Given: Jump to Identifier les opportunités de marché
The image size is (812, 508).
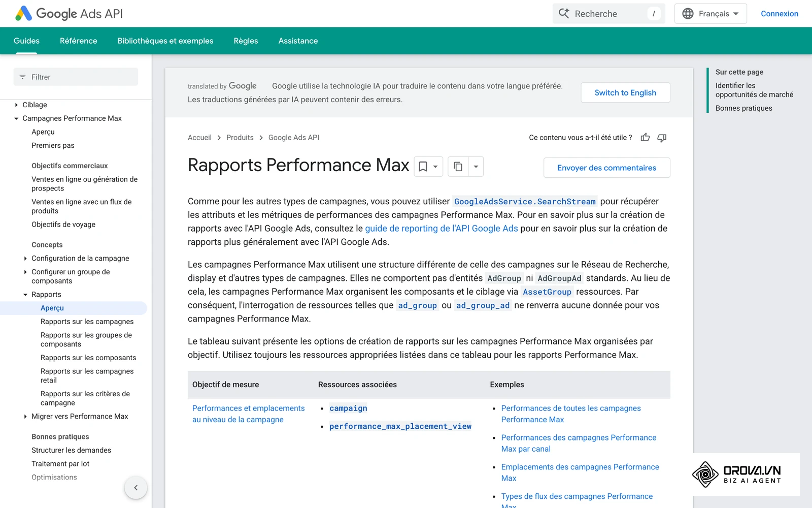Looking at the screenshot, I should pyautogui.click(x=754, y=90).
